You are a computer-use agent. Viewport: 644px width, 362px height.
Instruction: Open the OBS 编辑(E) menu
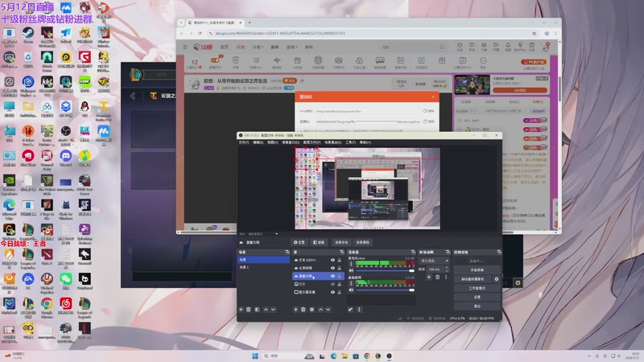258,142
